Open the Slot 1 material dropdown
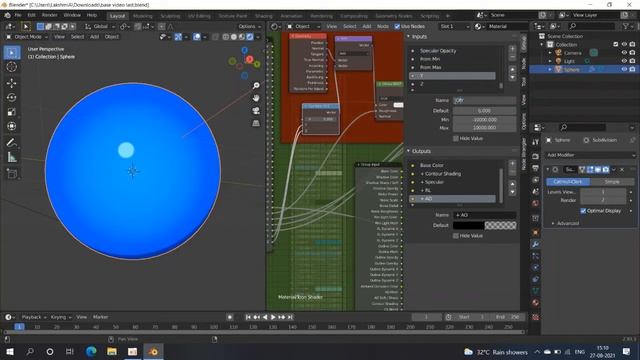 [454, 27]
